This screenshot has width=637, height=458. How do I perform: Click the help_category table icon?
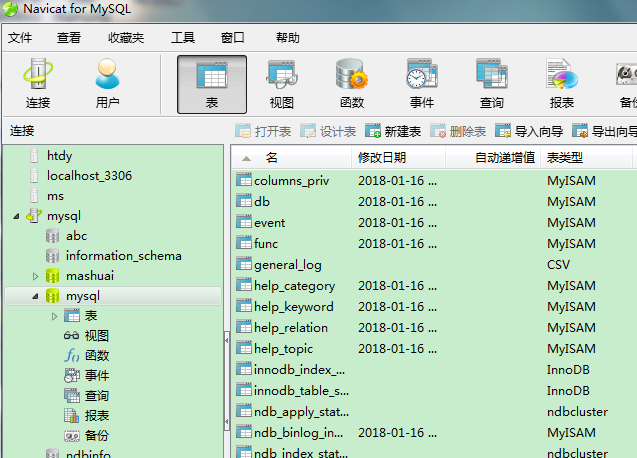click(x=244, y=285)
